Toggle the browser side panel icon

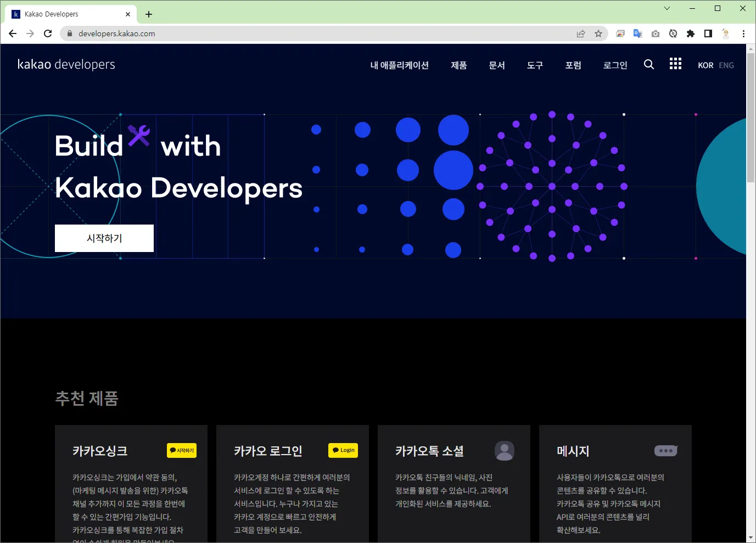pyautogui.click(x=708, y=33)
